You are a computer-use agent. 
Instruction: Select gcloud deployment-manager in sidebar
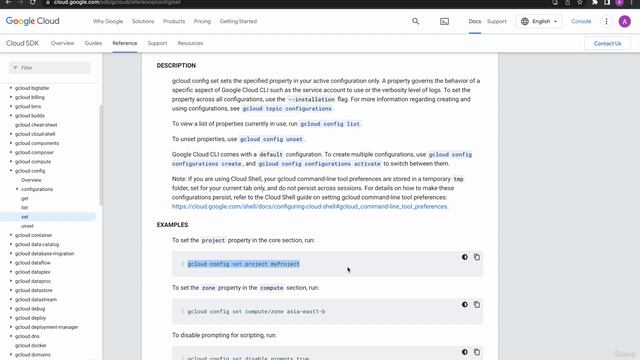click(x=47, y=327)
